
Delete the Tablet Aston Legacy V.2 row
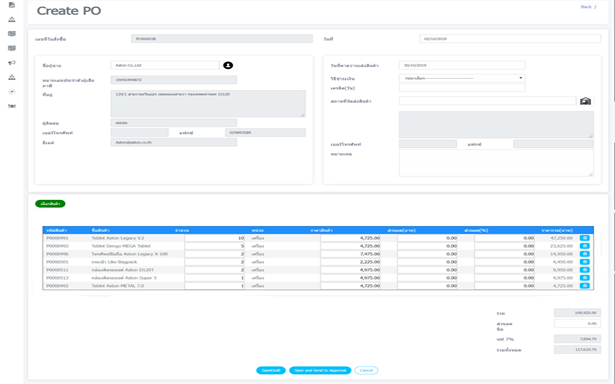click(x=584, y=238)
